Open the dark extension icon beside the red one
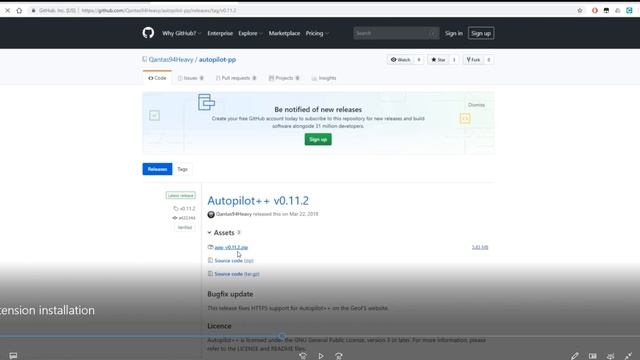The image size is (640, 360). 606,11
